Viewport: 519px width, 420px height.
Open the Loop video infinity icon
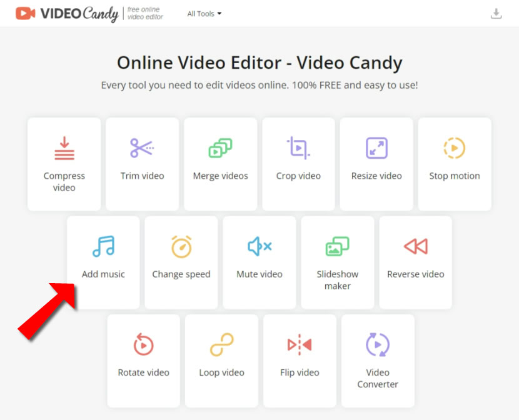click(222, 344)
